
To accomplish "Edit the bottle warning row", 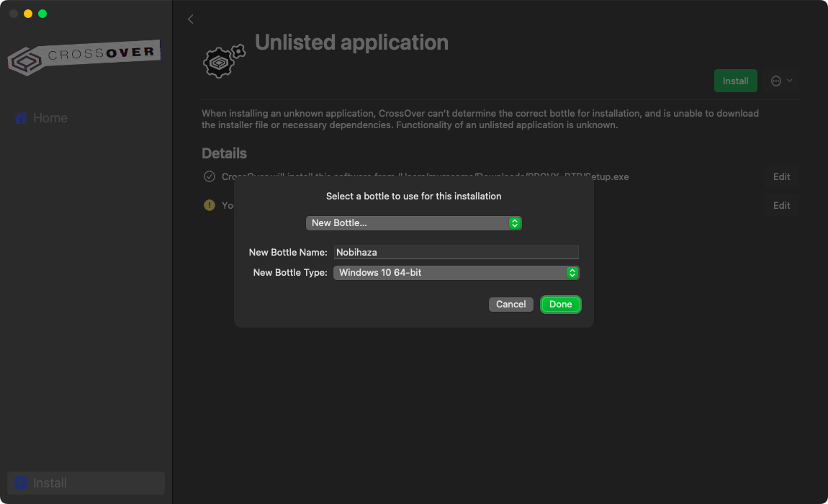I will pos(781,205).
